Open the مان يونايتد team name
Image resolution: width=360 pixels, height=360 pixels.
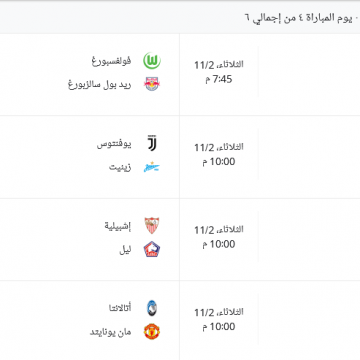[111, 332]
